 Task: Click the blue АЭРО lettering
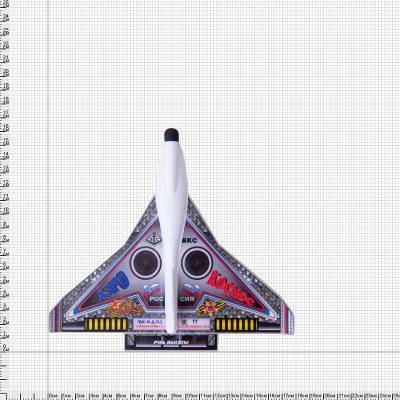pyautogui.click(x=113, y=285)
